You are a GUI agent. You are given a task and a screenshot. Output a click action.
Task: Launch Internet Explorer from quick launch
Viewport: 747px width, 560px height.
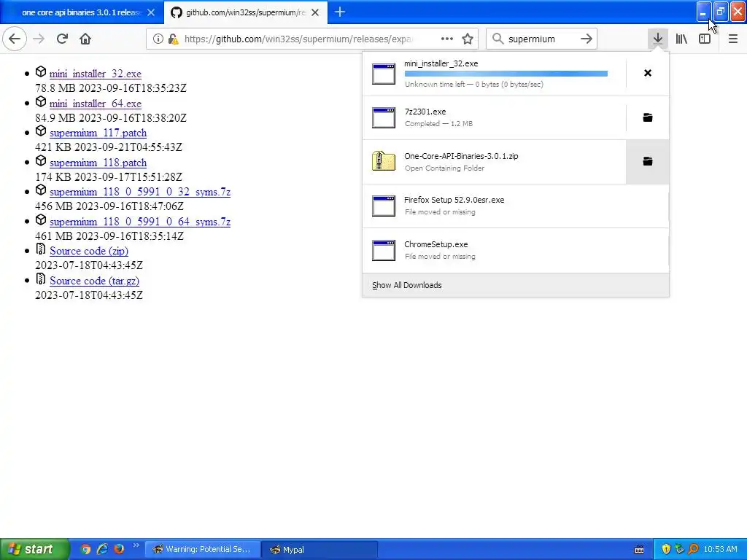(x=102, y=549)
